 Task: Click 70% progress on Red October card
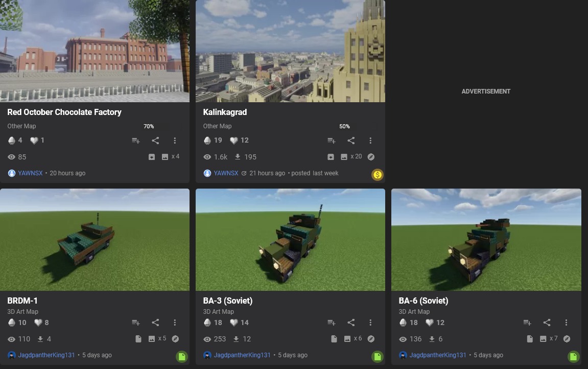149,126
